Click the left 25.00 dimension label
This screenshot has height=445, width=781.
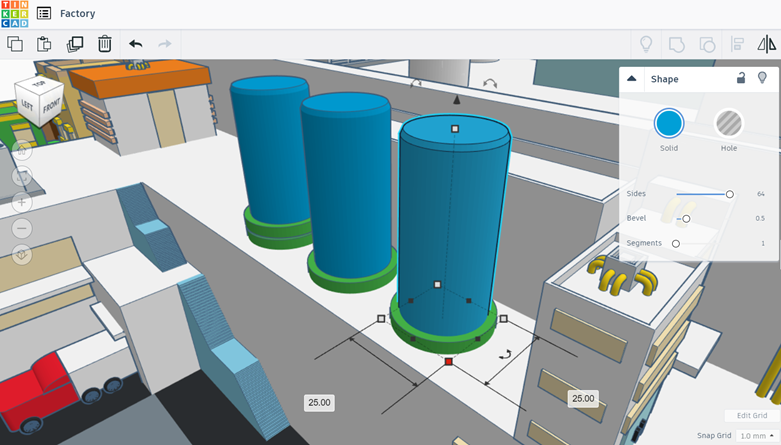click(319, 403)
